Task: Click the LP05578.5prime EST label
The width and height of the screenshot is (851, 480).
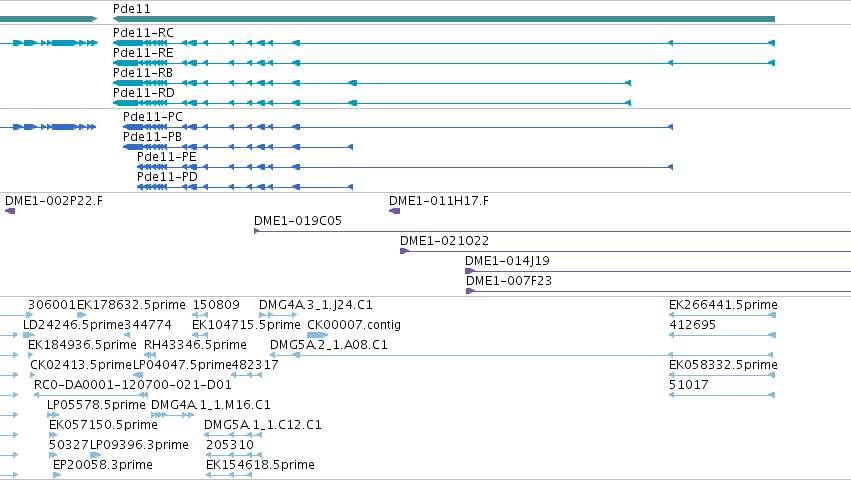Action: (x=96, y=406)
